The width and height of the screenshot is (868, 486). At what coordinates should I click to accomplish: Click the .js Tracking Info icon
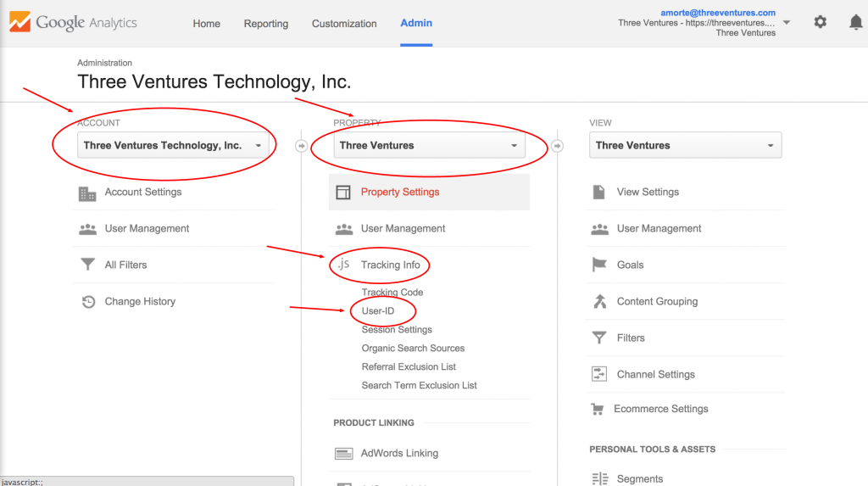pos(344,264)
